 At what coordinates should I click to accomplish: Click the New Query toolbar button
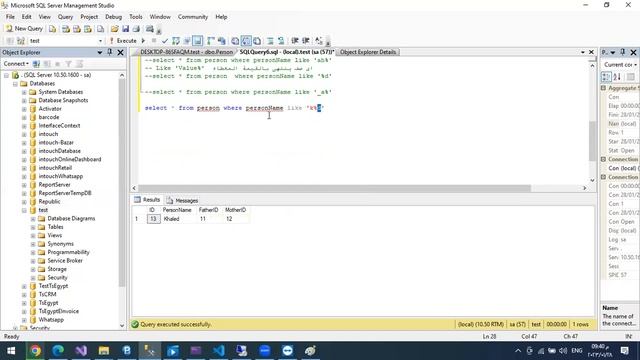point(24,29)
